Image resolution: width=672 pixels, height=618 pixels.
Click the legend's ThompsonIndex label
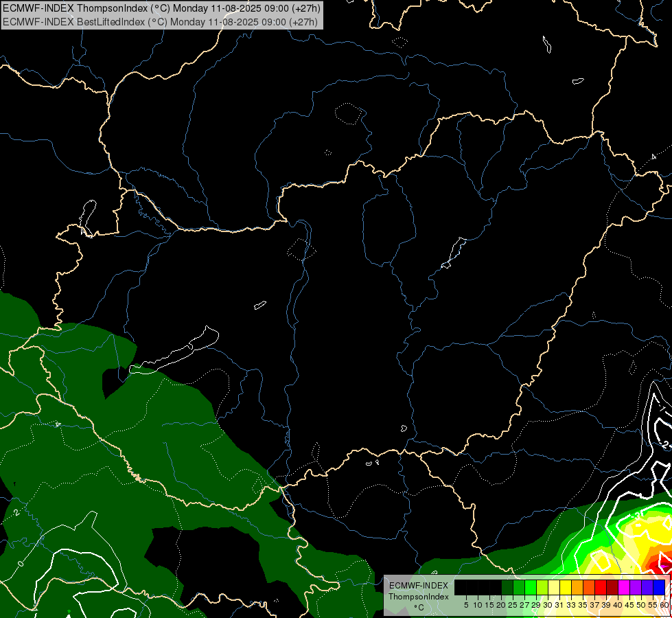coord(419,597)
